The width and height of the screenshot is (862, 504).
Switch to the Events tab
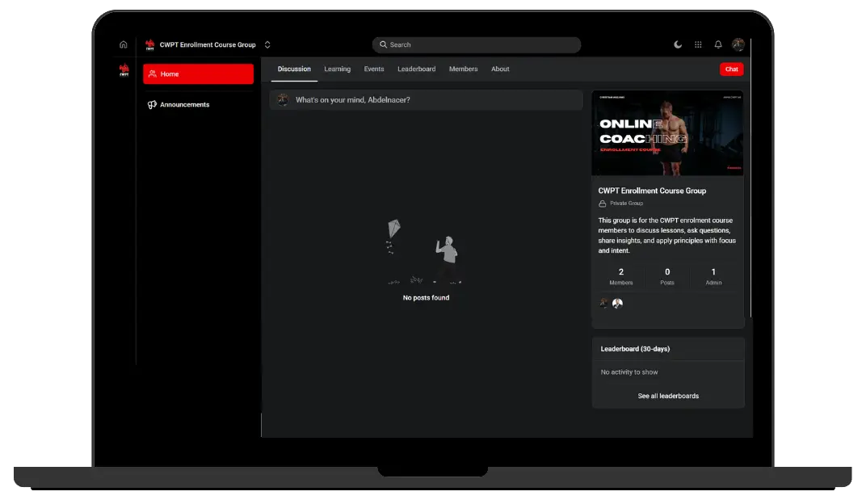click(x=374, y=69)
